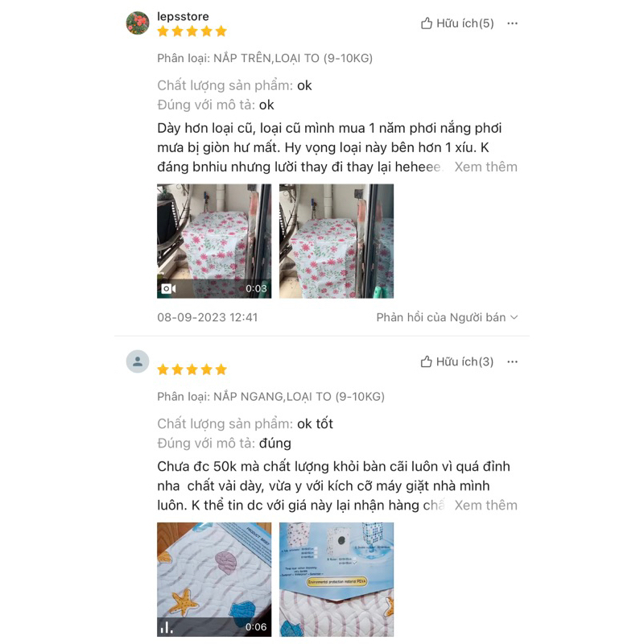Open more options for lepsstore review
Image resolution: width=644 pixels, height=644 pixels.
512,23
